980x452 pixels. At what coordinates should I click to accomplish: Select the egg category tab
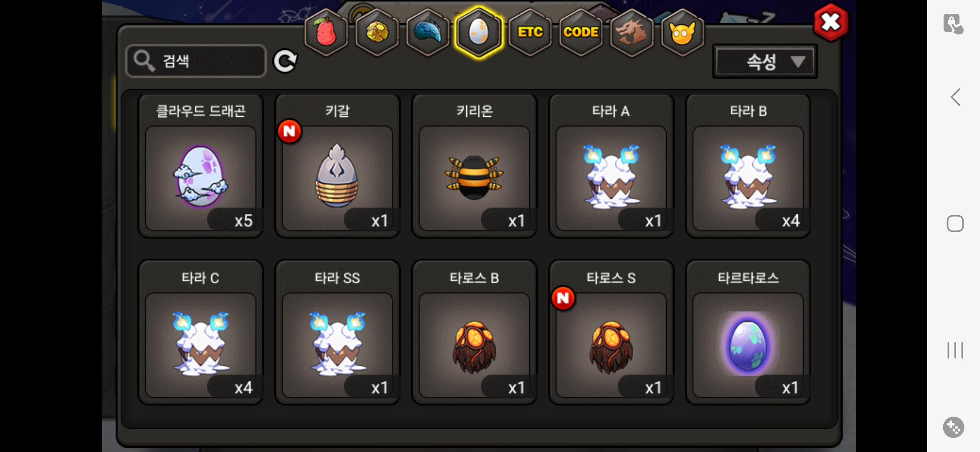[x=479, y=32]
